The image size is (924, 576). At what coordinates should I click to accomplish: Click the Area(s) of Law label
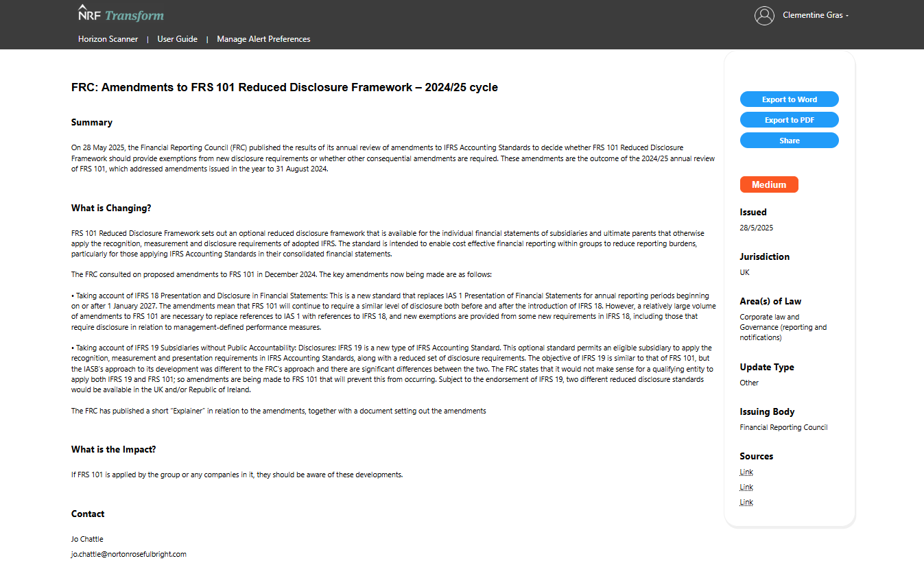(x=770, y=301)
